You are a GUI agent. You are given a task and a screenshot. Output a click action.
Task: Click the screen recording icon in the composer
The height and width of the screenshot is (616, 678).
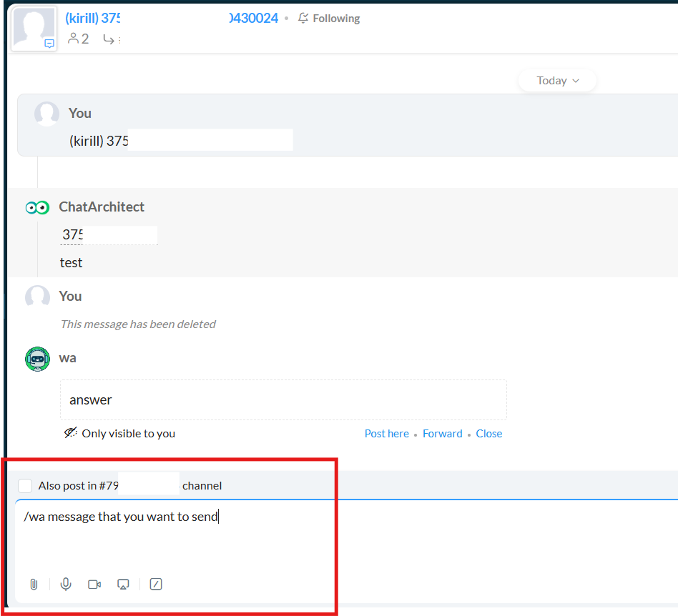[123, 585]
